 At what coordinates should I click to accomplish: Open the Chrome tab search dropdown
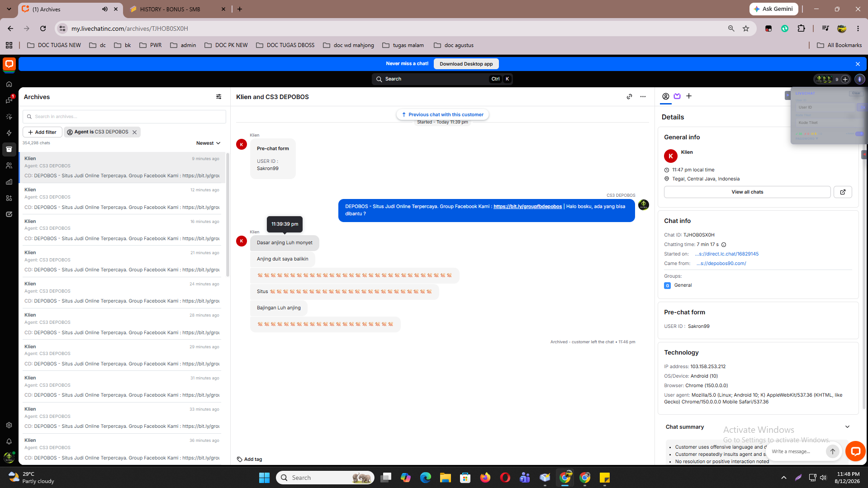(9, 9)
